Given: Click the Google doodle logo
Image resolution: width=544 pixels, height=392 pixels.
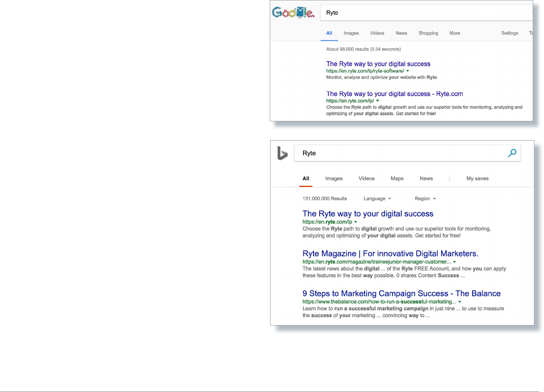Looking at the screenshot, I should [293, 13].
